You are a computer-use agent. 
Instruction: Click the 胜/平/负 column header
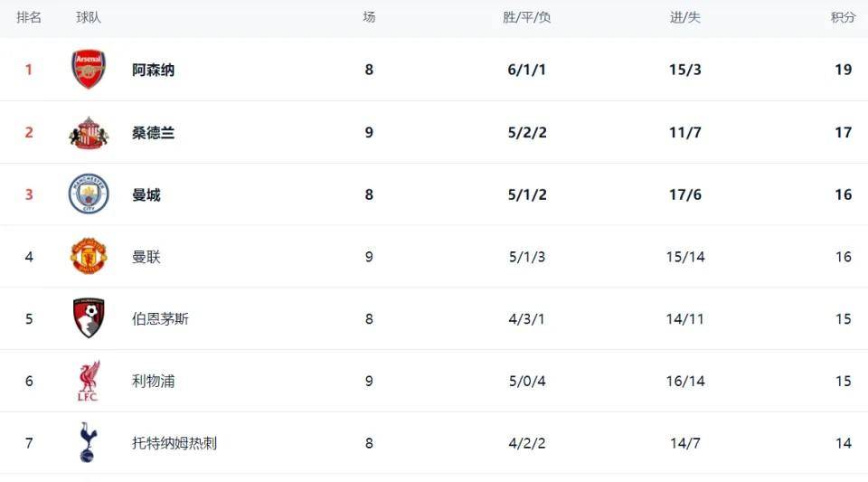pyautogui.click(x=527, y=17)
